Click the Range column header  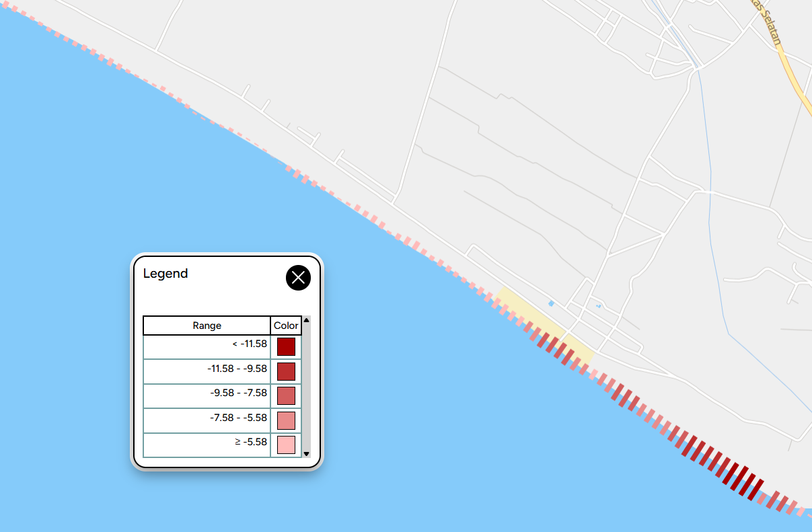coord(207,325)
